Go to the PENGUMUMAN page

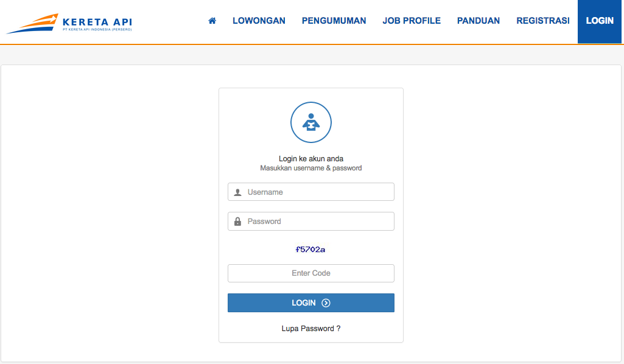334,21
